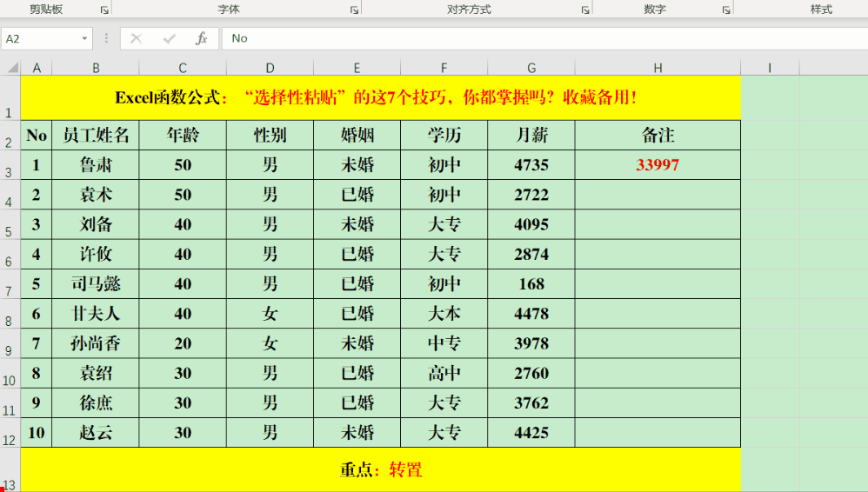Click salary cell 4478
This screenshot has width=868, height=492.
[531, 314]
